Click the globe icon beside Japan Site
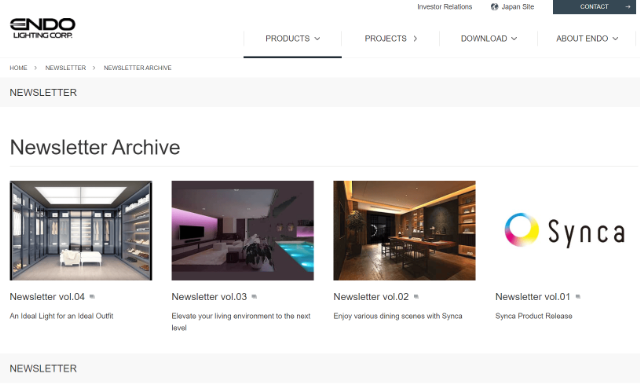The height and width of the screenshot is (386, 640). point(494,7)
